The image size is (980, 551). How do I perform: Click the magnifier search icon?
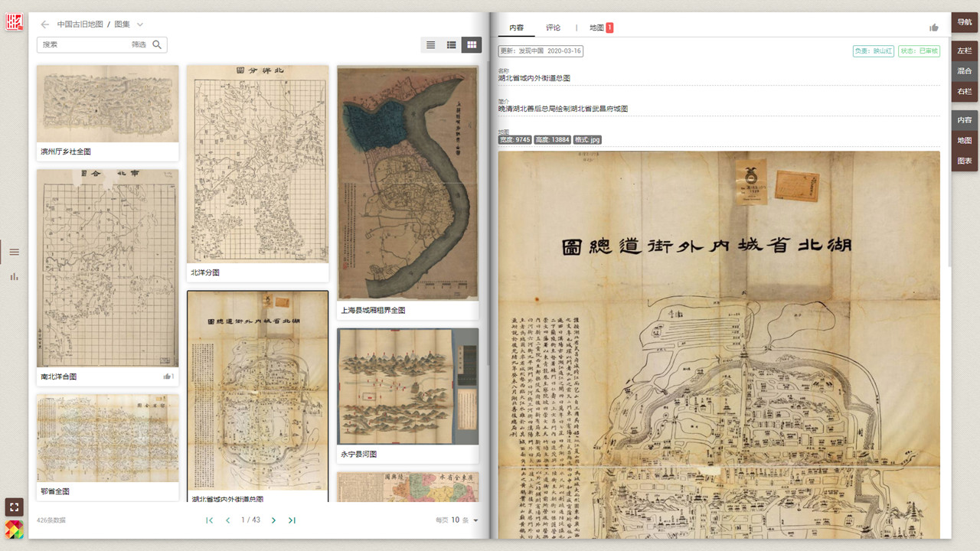click(x=157, y=45)
